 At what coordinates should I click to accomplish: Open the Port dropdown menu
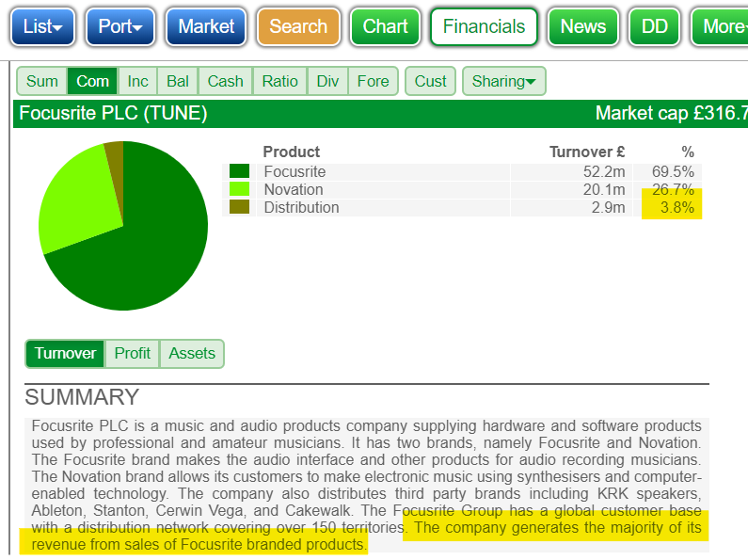120,26
